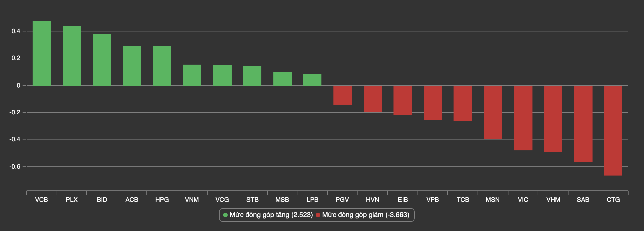The height and width of the screenshot is (231, 644).
Task: Click the VNM axis label
Action: click(192, 200)
